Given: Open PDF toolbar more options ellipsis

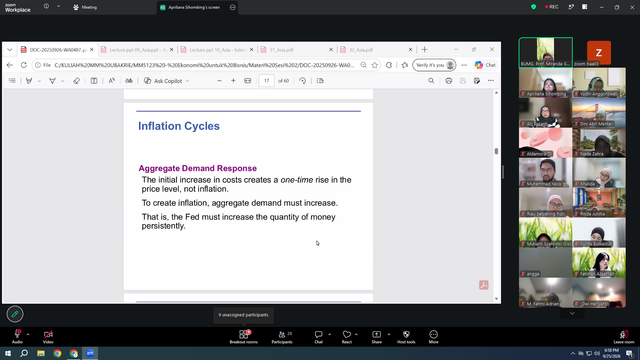Looking at the screenshot, I should [x=491, y=81].
